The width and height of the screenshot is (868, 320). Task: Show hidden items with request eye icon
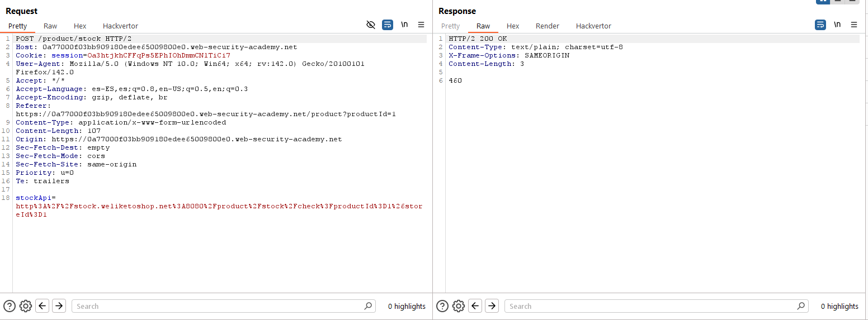point(370,25)
